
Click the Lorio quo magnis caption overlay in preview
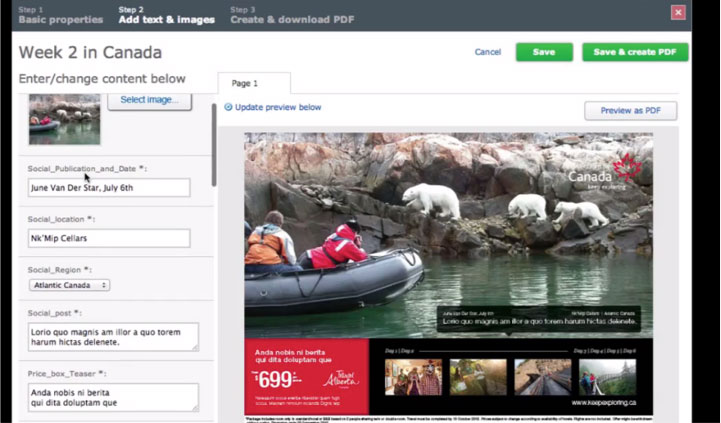tap(538, 319)
